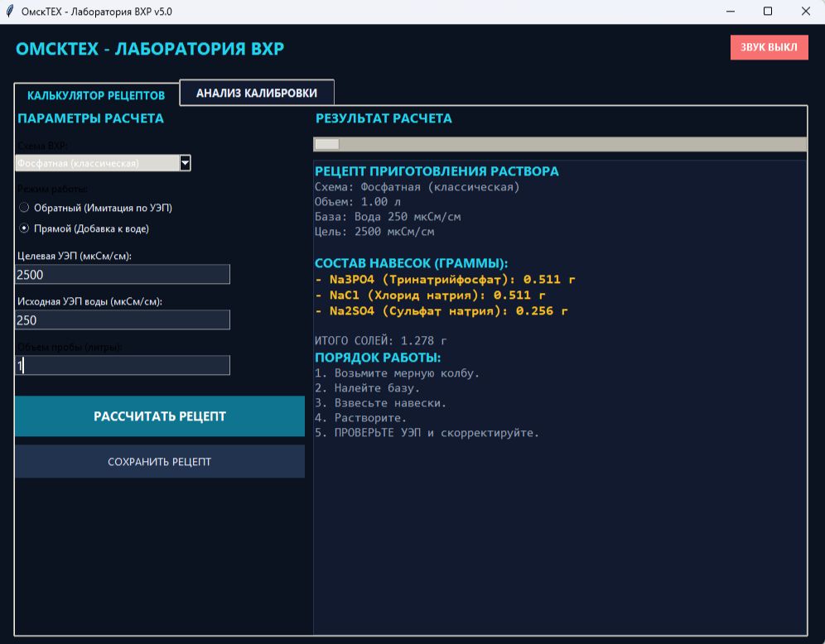The height and width of the screenshot is (644, 825).
Task: Close the ОмскТЕХ window
Action: coord(805,12)
